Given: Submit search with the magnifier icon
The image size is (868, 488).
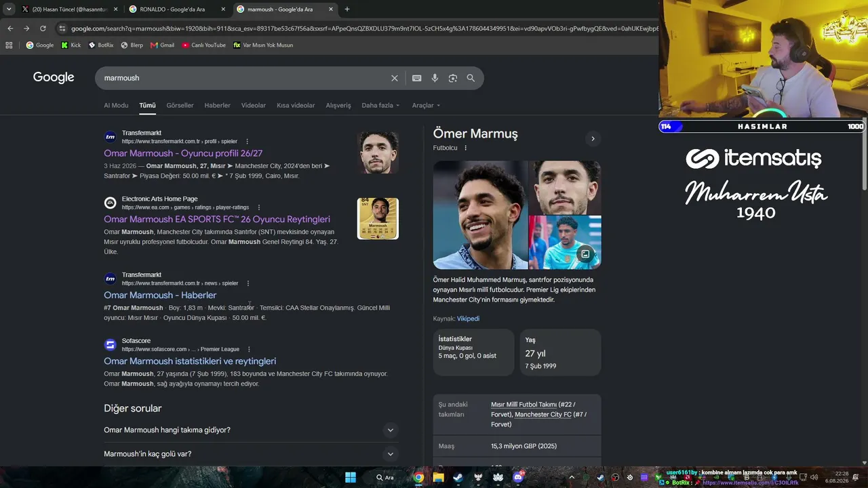Looking at the screenshot, I should (x=471, y=78).
